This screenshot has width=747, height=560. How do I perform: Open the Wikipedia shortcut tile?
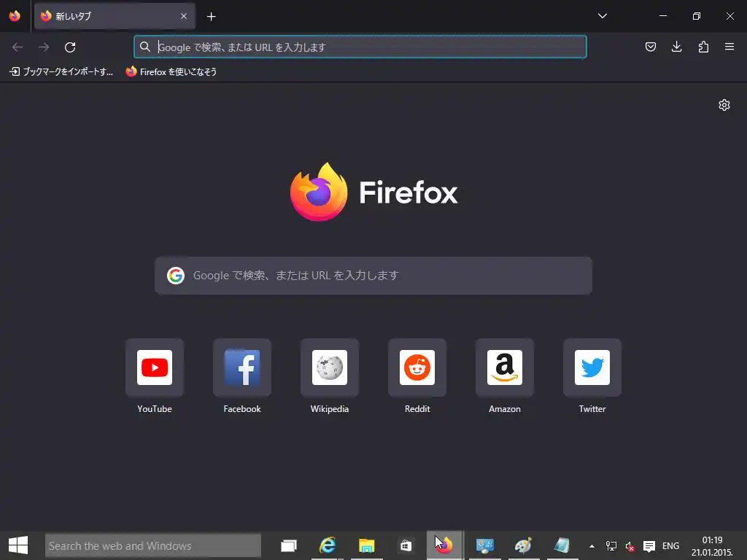pos(330,367)
